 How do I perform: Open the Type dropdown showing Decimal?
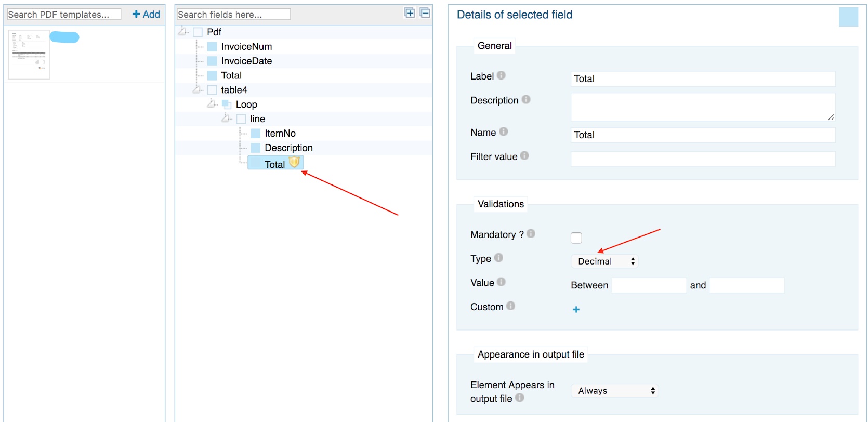pyautogui.click(x=604, y=261)
